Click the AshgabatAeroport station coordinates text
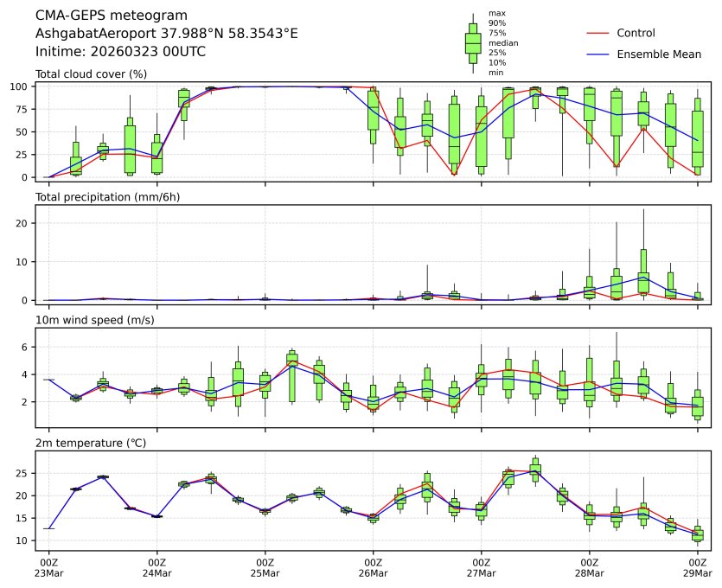This screenshot has height=588, width=722. (166, 34)
